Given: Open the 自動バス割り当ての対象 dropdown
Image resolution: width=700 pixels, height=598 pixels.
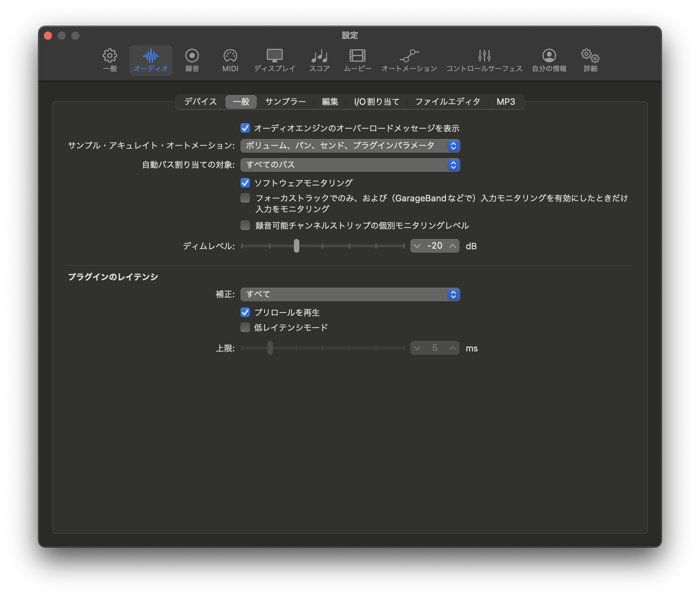Looking at the screenshot, I should pyautogui.click(x=350, y=165).
